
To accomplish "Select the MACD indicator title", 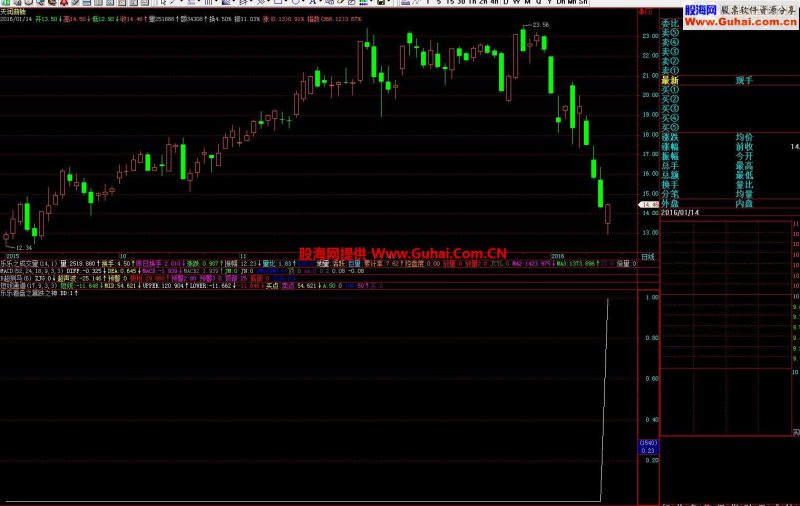I will pos(7,271).
